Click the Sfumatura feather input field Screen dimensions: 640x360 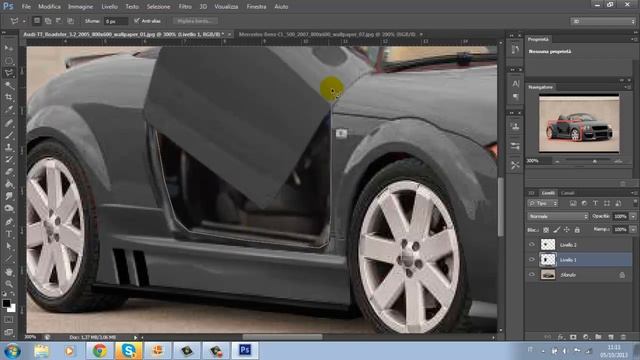116,21
